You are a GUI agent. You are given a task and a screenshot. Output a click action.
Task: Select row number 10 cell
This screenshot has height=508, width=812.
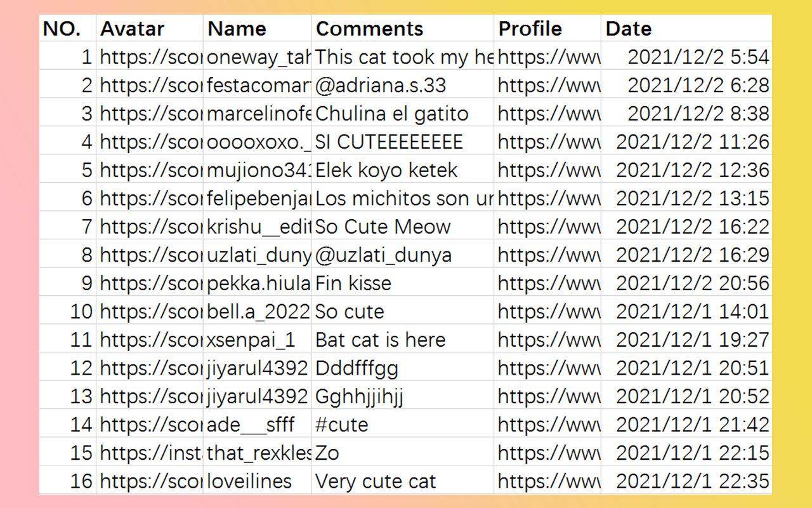[68, 311]
